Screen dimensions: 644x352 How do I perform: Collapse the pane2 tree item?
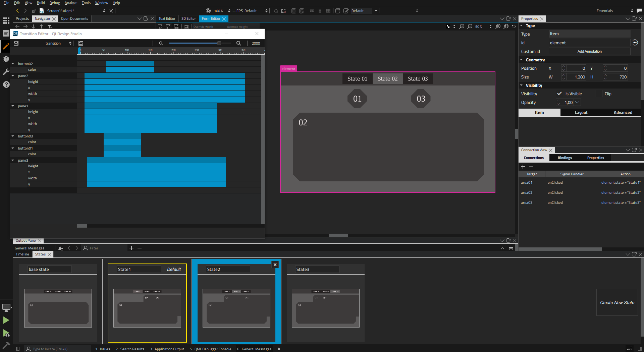coord(13,76)
